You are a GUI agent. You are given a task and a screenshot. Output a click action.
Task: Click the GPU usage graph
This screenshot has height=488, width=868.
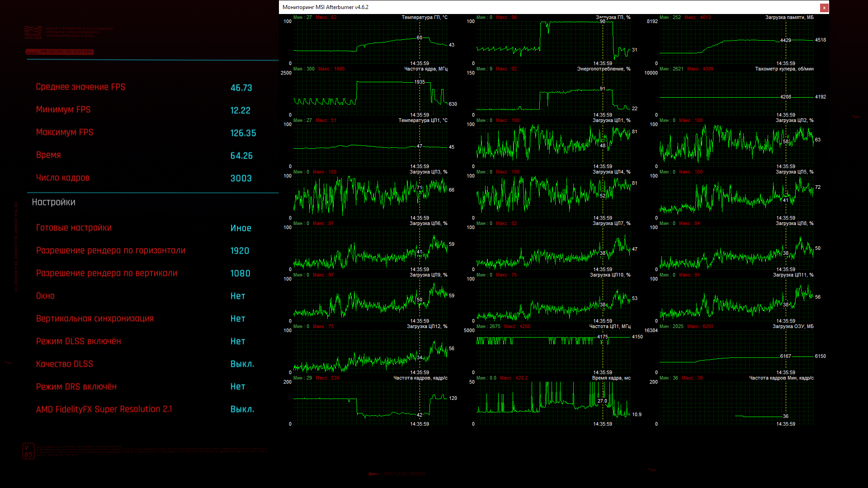click(x=553, y=42)
